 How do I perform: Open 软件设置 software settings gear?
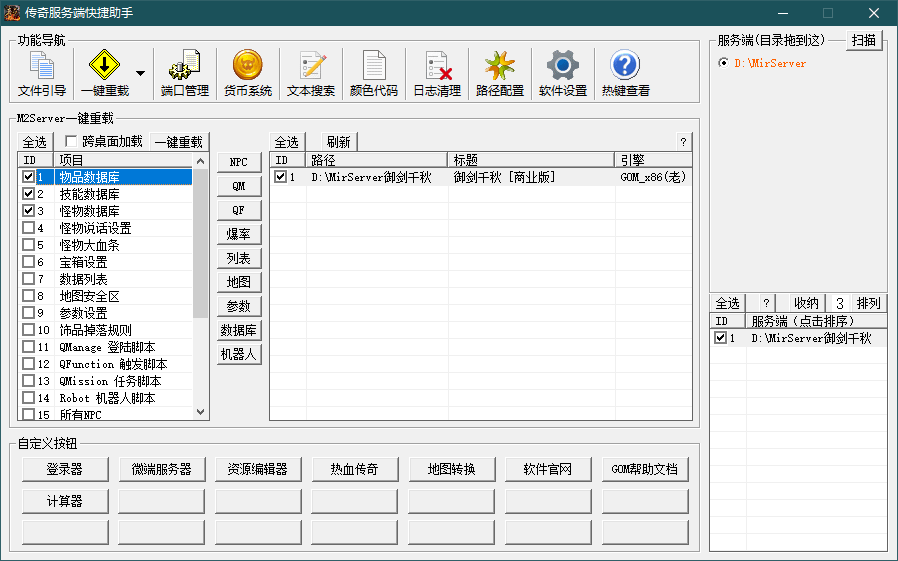tap(562, 74)
